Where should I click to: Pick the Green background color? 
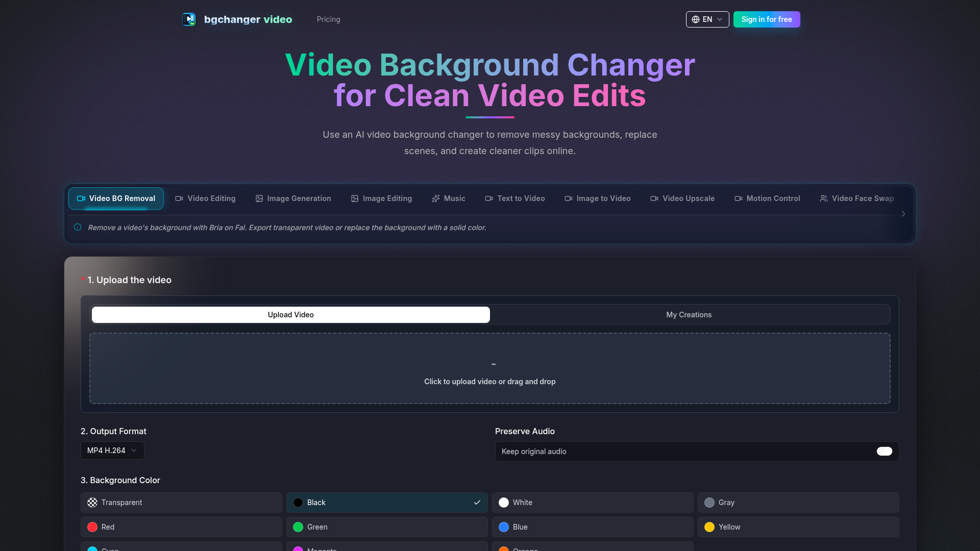point(387,527)
